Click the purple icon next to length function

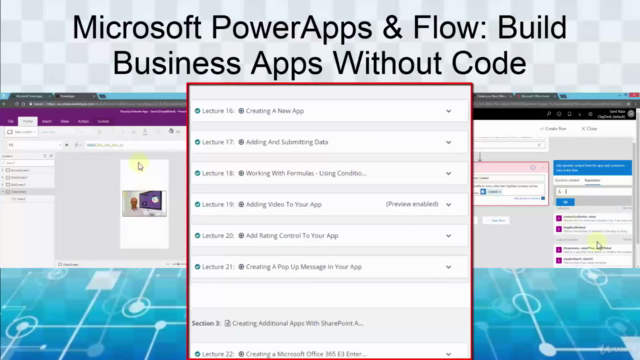[559, 229]
